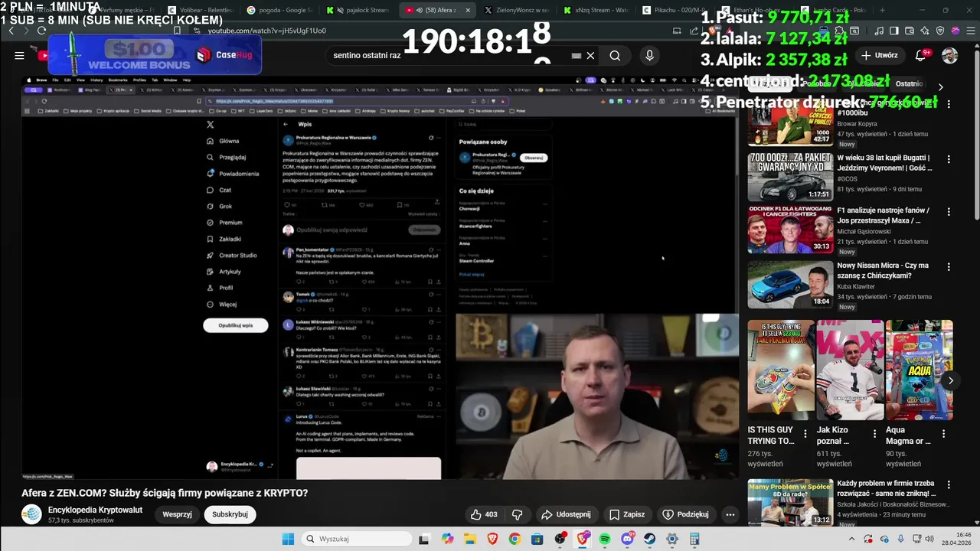Image resolution: width=980 pixels, height=551 pixels.
Task: Open options for IS THIS GUY TRYING short
Action: coord(805,433)
